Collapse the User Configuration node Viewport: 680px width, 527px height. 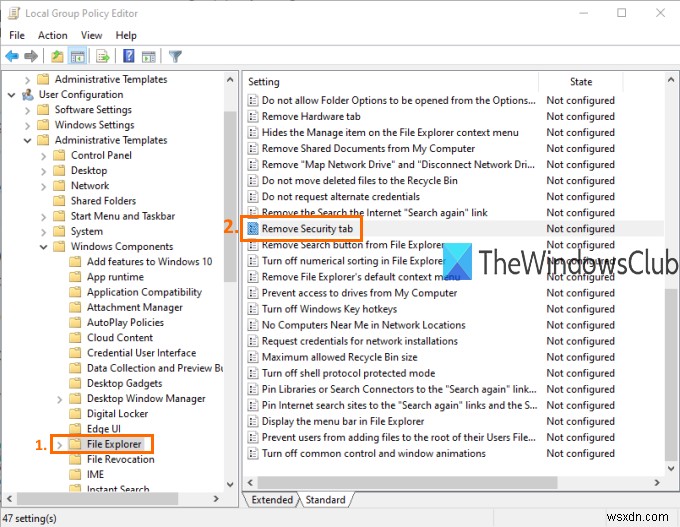[x=12, y=95]
